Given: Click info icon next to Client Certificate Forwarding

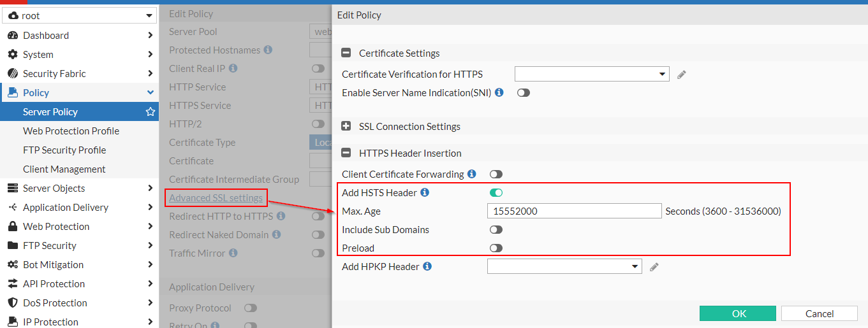Looking at the screenshot, I should 472,174.
